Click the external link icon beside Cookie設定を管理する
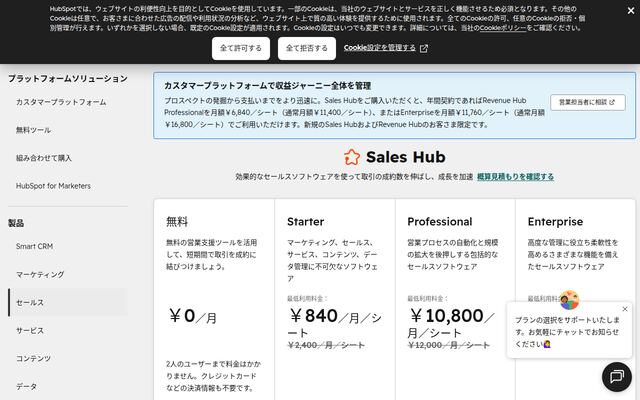640x400 pixels. click(x=424, y=49)
